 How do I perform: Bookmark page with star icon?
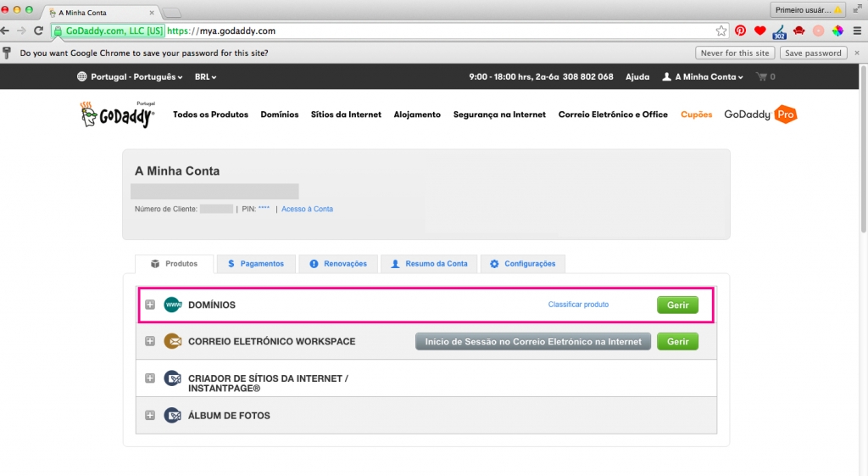tap(721, 31)
